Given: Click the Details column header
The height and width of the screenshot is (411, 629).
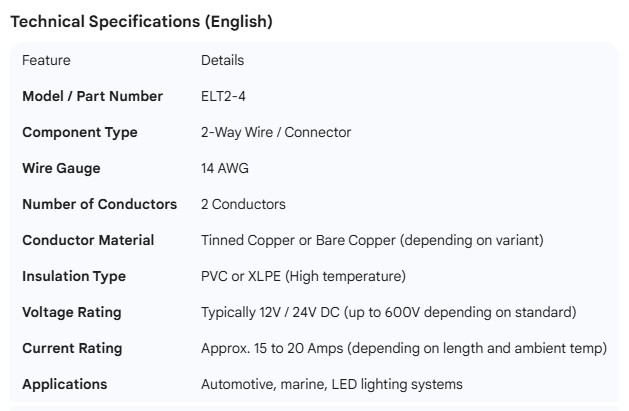Looking at the screenshot, I should pos(222,60).
